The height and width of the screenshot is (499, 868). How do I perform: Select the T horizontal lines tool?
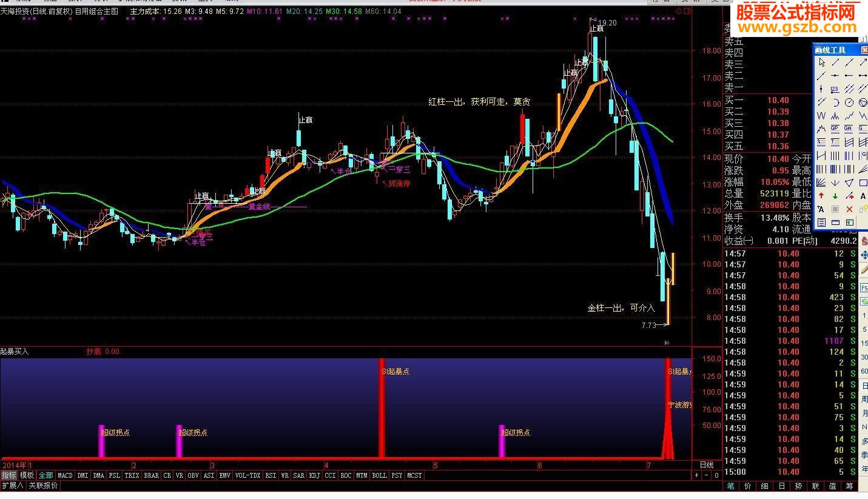tap(835, 141)
